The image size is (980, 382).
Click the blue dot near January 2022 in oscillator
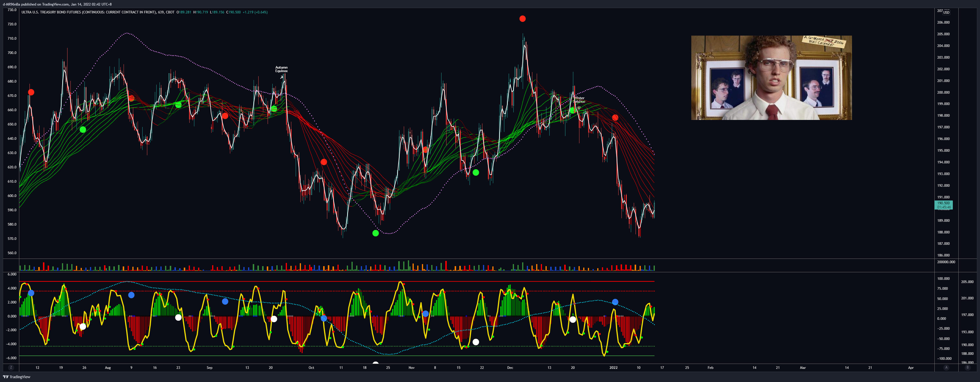click(615, 302)
